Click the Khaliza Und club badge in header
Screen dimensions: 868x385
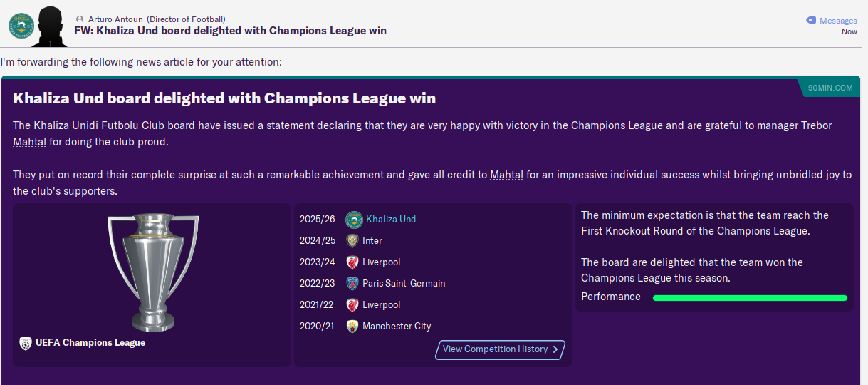[21, 25]
